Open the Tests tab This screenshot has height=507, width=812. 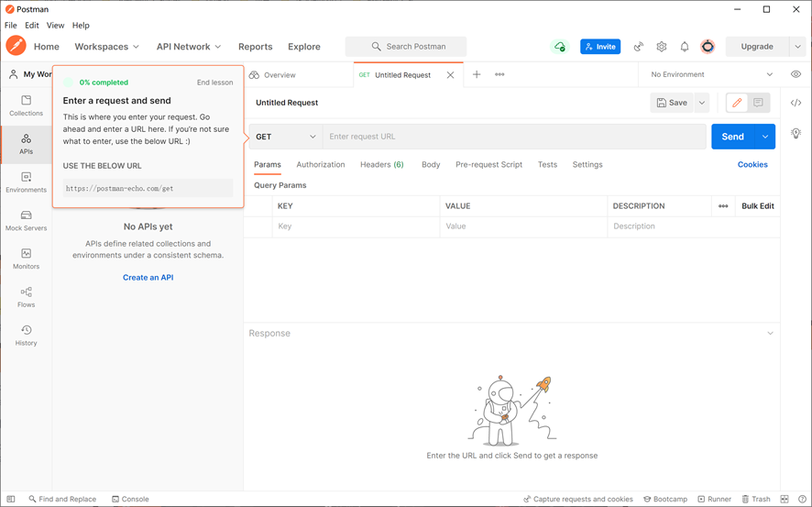tap(547, 165)
